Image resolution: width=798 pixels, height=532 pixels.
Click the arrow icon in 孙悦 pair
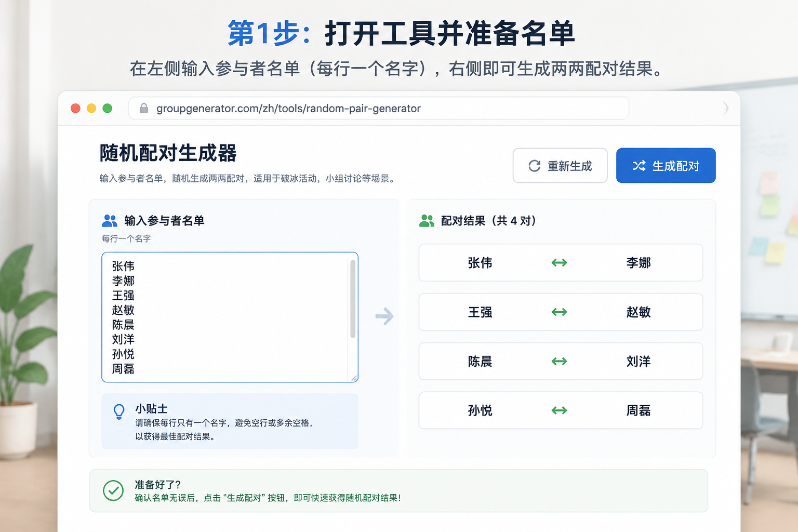tap(559, 411)
